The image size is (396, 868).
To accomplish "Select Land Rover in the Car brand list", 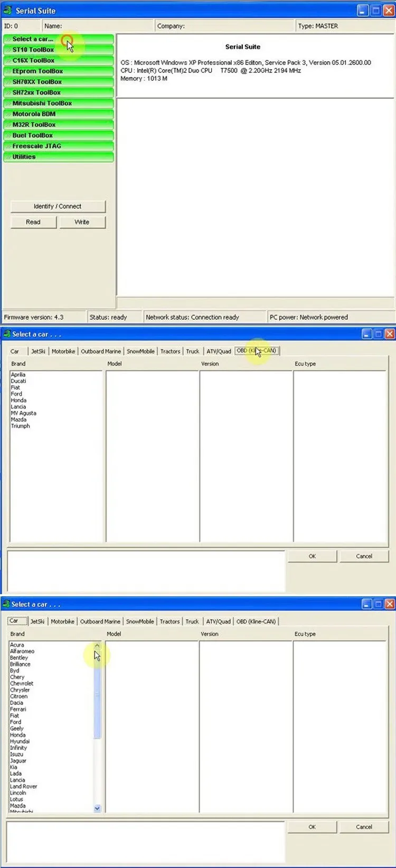I will [24, 787].
